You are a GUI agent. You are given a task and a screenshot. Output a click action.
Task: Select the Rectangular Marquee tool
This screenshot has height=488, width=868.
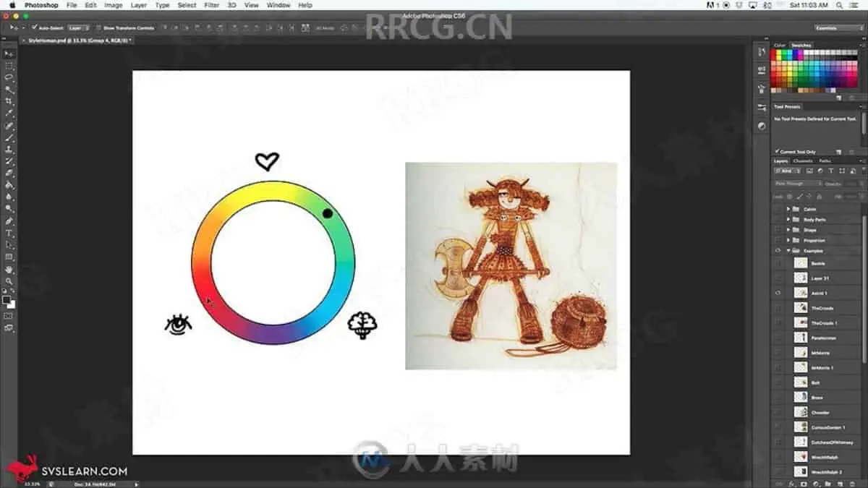tap(9, 65)
